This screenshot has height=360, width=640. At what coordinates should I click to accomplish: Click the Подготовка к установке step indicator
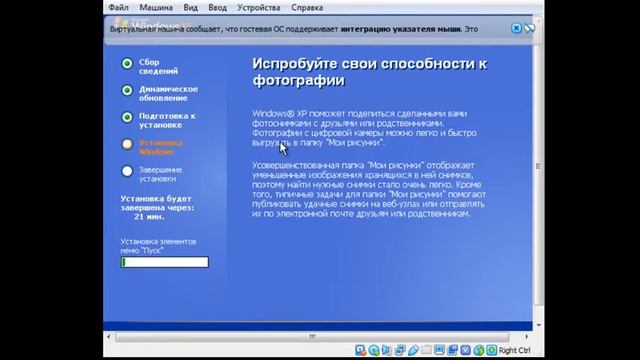click(127, 117)
